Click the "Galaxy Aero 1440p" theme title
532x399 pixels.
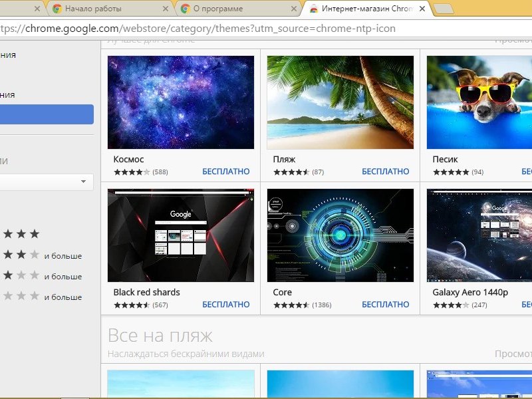[x=470, y=292]
